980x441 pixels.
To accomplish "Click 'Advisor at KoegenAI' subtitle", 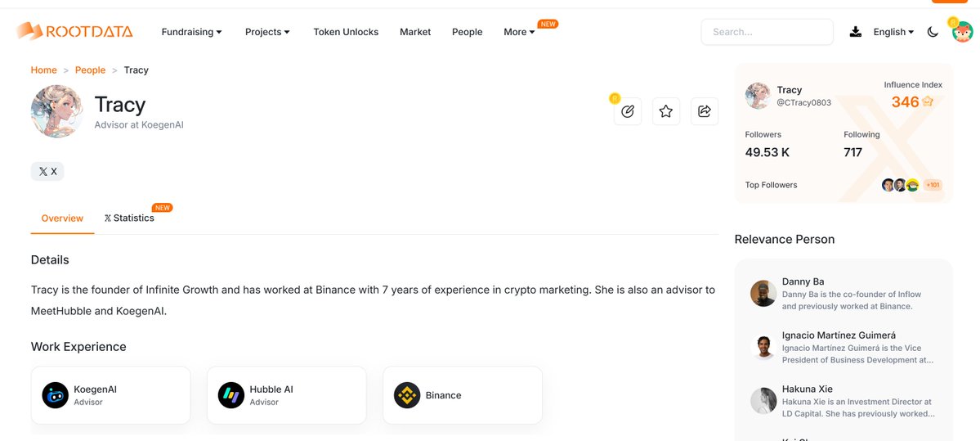I will pyautogui.click(x=139, y=125).
